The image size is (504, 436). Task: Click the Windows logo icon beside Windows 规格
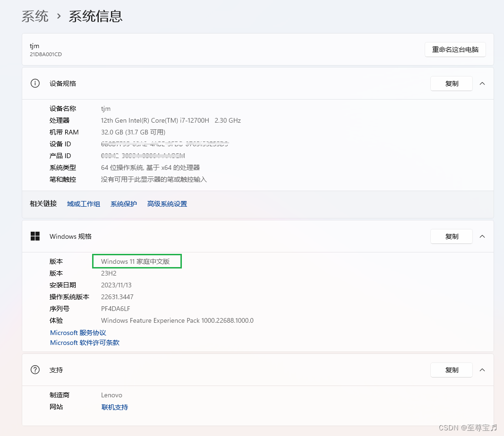35,236
